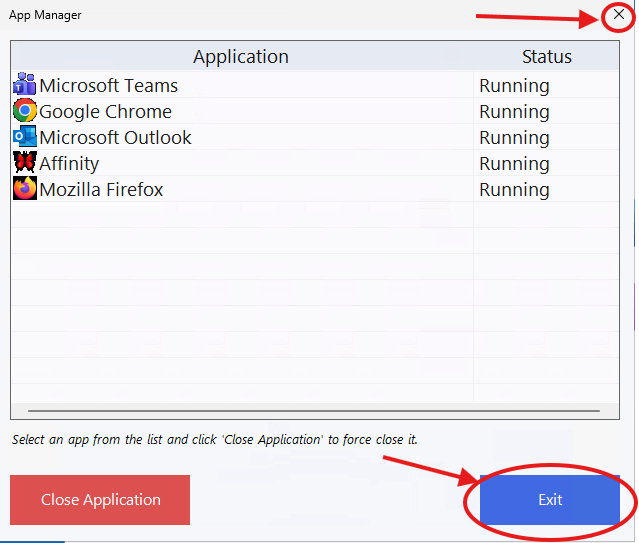Click the Affinity butterfly icon

(x=25, y=163)
